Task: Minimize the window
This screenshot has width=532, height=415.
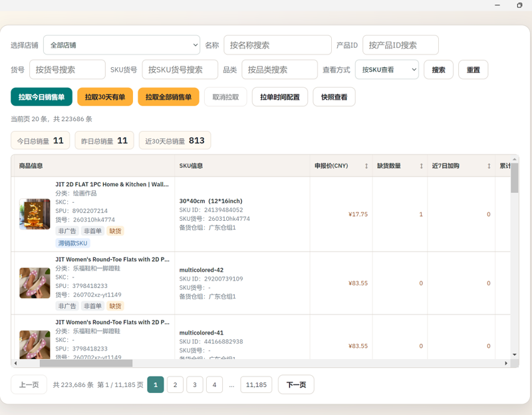Action: 497,5
